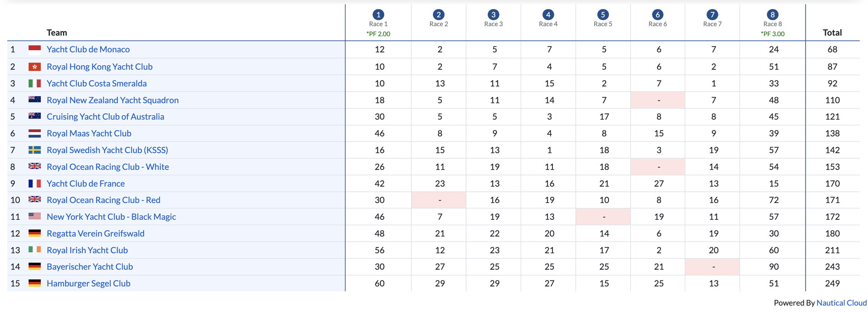Open Royal Maas Yacht Club page
Image resolution: width=868 pixels, height=312 pixels.
click(x=89, y=133)
